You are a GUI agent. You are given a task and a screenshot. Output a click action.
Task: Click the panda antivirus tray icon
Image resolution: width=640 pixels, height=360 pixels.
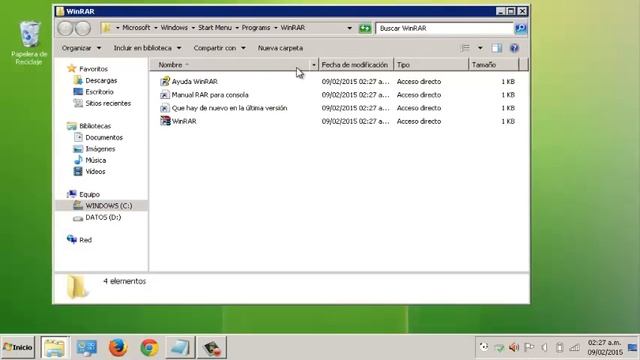484,347
